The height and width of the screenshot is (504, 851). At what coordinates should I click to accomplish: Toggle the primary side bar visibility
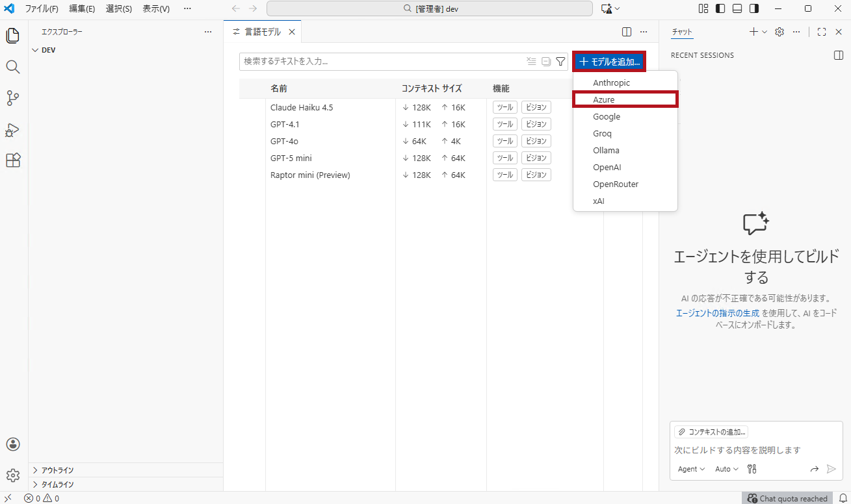tap(720, 8)
